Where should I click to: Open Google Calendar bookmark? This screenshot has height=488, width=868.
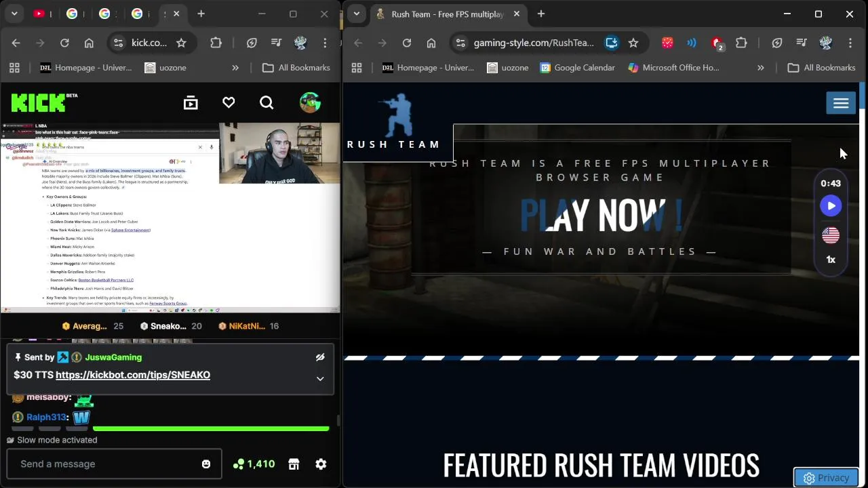tap(578, 68)
